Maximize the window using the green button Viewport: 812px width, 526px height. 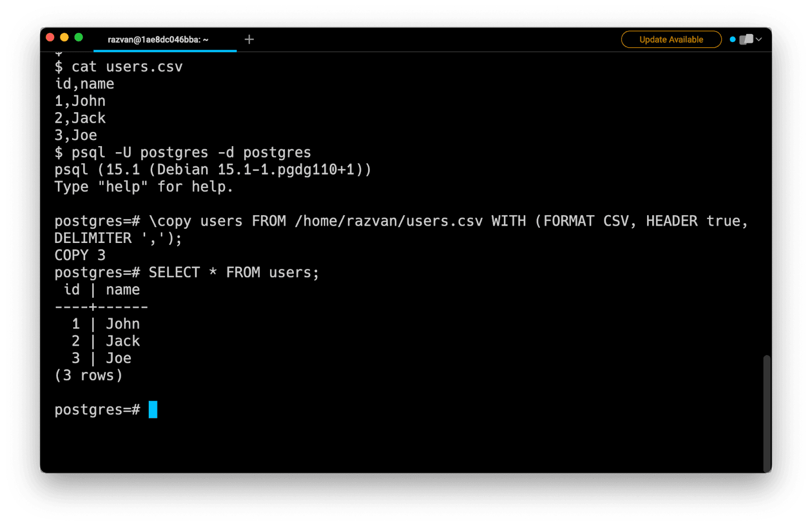point(79,37)
